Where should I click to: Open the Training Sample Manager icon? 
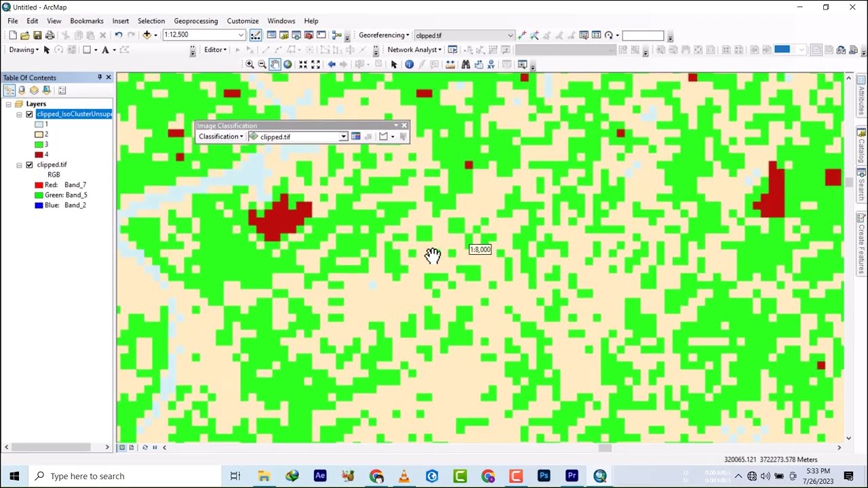(x=355, y=136)
